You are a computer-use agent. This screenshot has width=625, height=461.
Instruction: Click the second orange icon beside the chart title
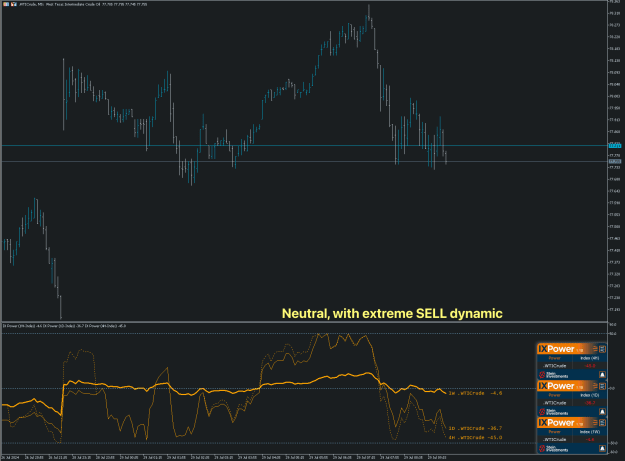point(14,4)
